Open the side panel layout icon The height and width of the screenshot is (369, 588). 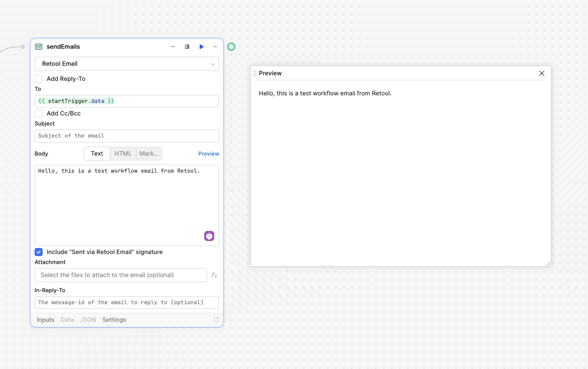click(187, 47)
